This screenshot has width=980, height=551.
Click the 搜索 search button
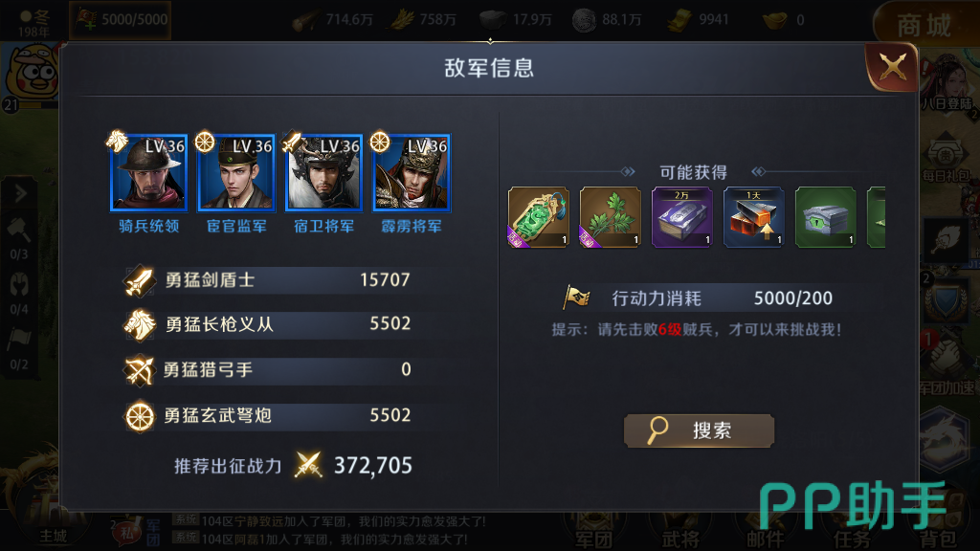699,430
